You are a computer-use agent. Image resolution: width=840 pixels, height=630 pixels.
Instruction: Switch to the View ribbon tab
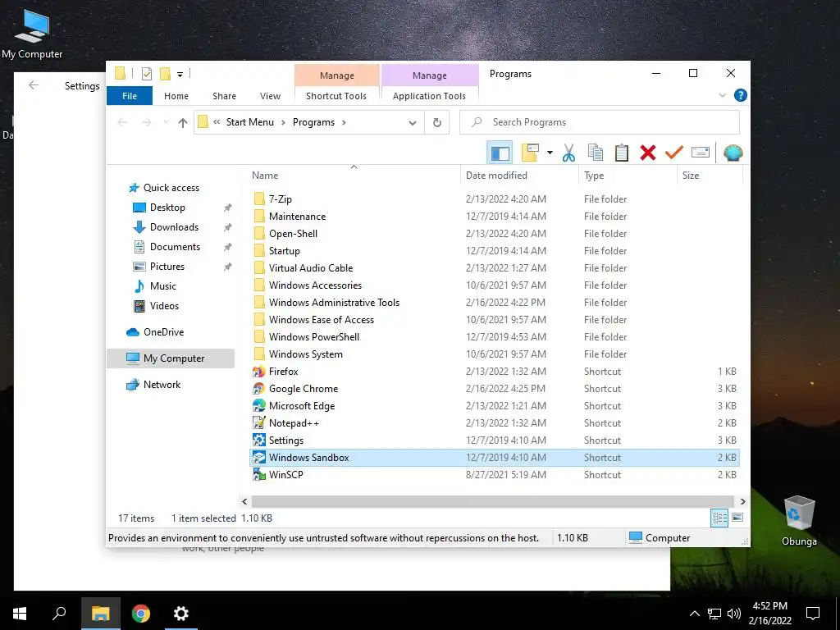270,96
